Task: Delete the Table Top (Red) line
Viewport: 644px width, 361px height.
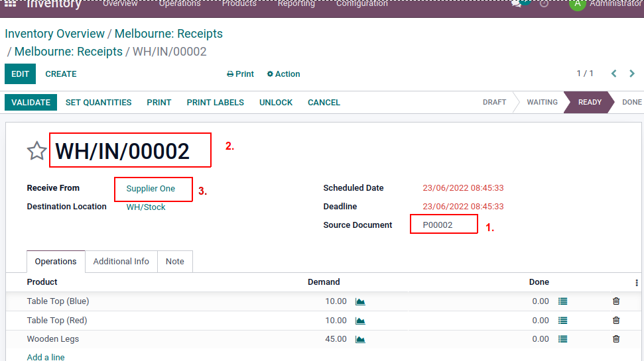Action: tap(616, 321)
